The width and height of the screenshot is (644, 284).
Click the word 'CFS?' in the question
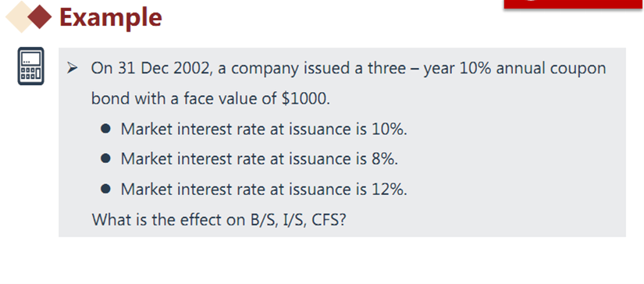[329, 219]
